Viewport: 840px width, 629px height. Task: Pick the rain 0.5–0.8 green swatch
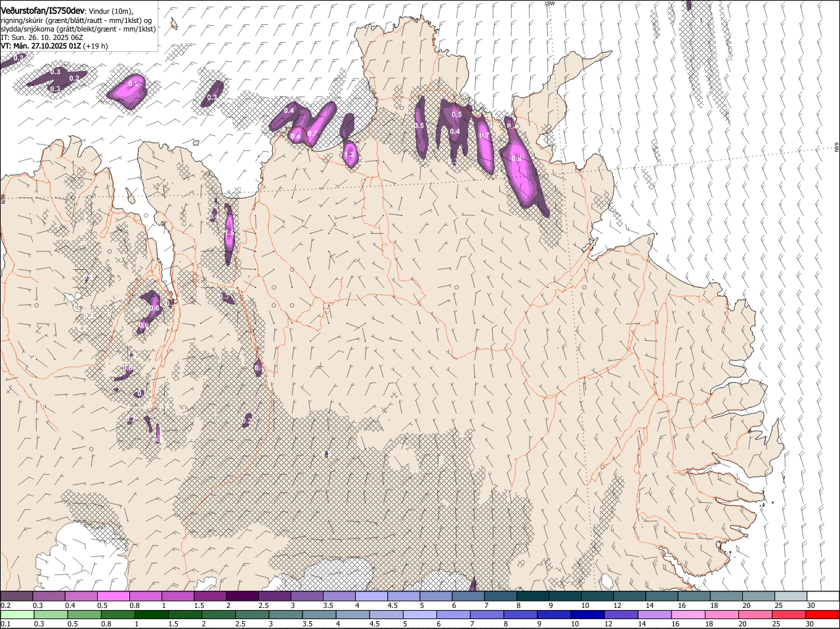[x=84, y=615]
